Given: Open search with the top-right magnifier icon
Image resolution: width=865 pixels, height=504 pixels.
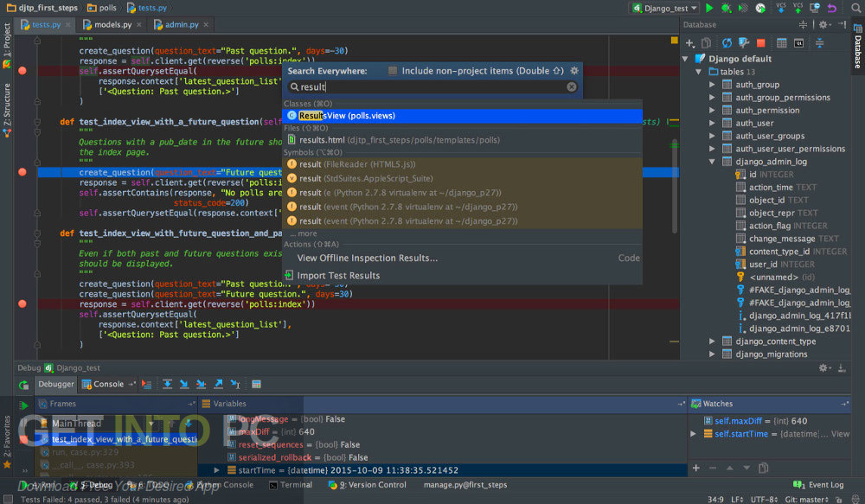Looking at the screenshot, I should point(856,8).
